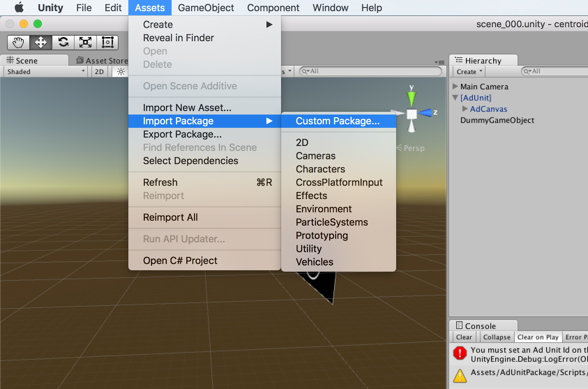Choose Export Package...
Image resolution: width=588 pixels, height=389 pixels.
205,134
